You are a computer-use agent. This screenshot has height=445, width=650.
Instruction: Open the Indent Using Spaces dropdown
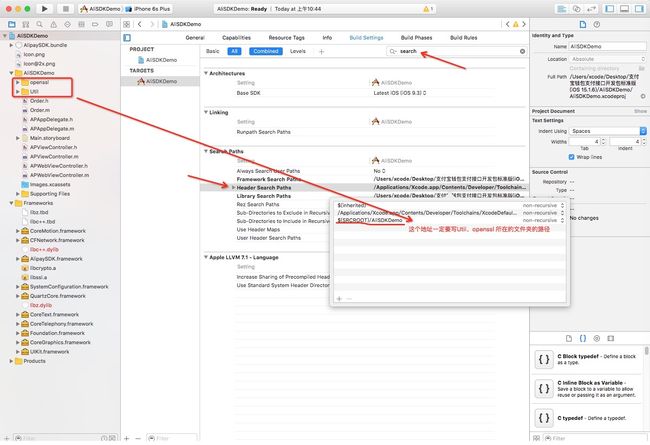(608, 131)
